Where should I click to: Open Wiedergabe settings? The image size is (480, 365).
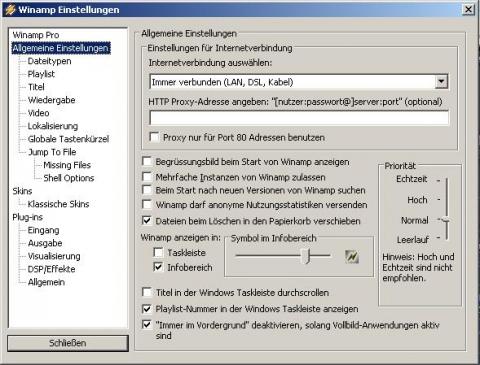coord(51,100)
